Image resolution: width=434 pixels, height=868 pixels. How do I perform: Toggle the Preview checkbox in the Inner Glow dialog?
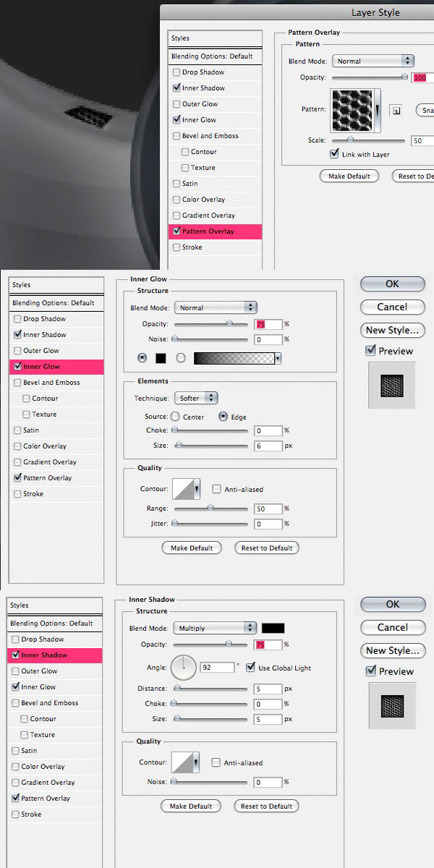(371, 351)
